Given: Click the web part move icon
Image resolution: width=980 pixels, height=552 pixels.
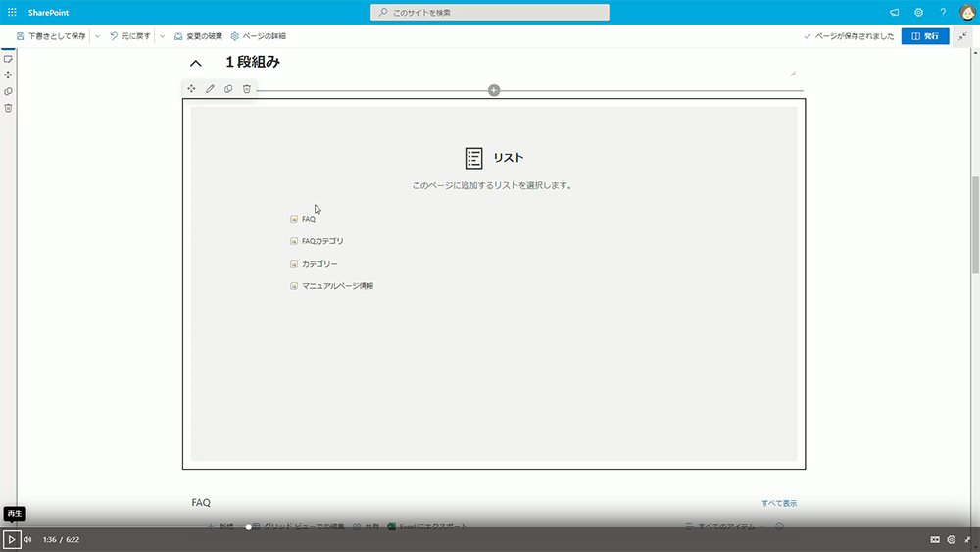Looking at the screenshot, I should [x=191, y=89].
